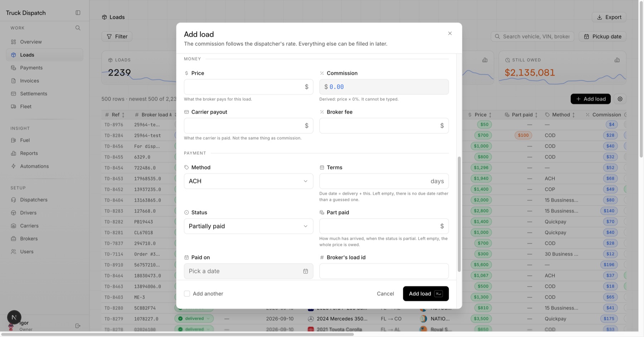Open Payments in the sidebar
This screenshot has height=337, width=644.
click(x=45, y=68)
